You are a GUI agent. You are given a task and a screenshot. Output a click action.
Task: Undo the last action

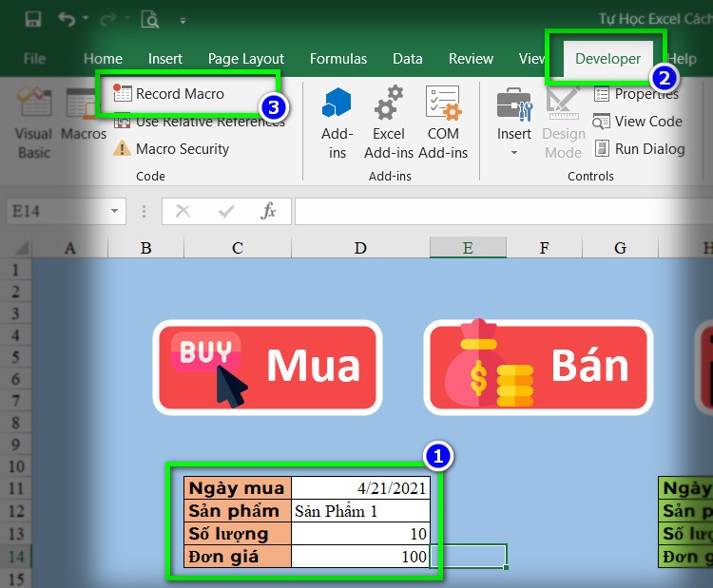(x=67, y=19)
